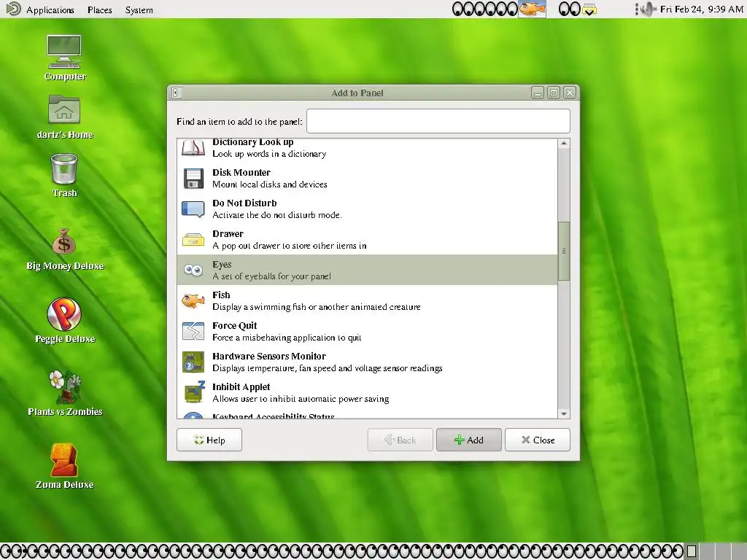Click the applet list scrollbar thumb
Image resolution: width=747 pixels, height=560 pixels.
(564, 251)
